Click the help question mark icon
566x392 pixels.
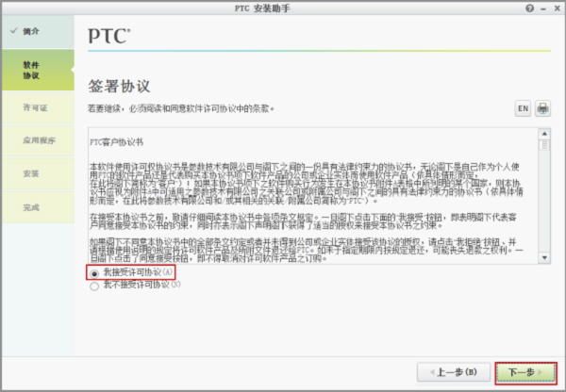[529, 8]
